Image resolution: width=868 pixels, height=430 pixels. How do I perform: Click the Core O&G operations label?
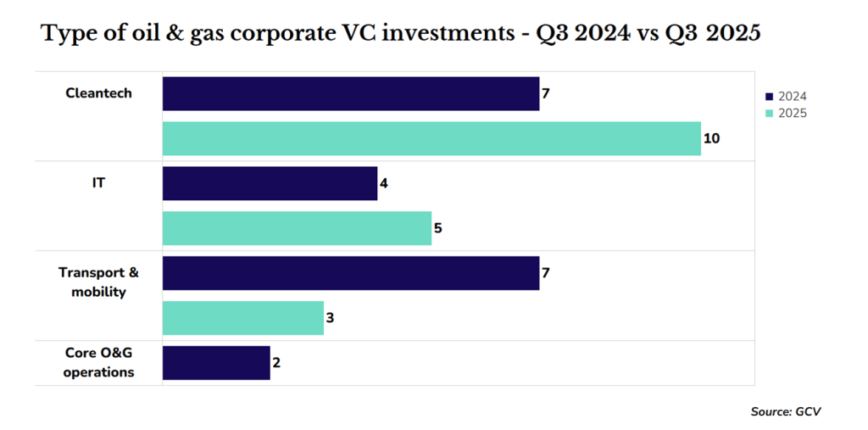(99, 362)
